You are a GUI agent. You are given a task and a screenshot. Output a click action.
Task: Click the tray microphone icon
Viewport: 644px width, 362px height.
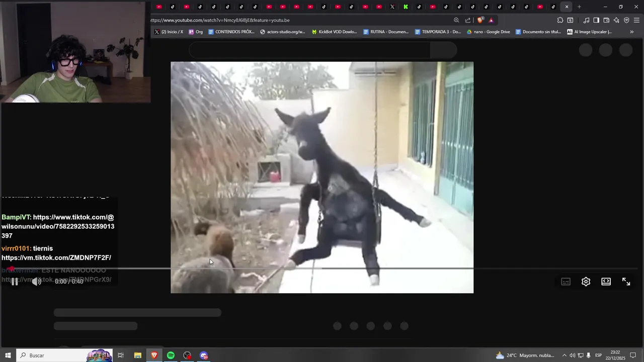588,355
